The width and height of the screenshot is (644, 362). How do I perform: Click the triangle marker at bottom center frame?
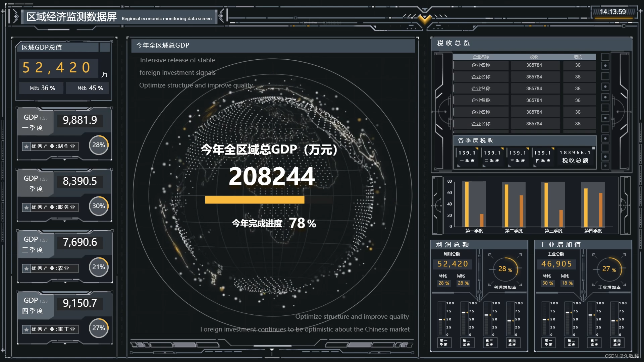pos(272,350)
